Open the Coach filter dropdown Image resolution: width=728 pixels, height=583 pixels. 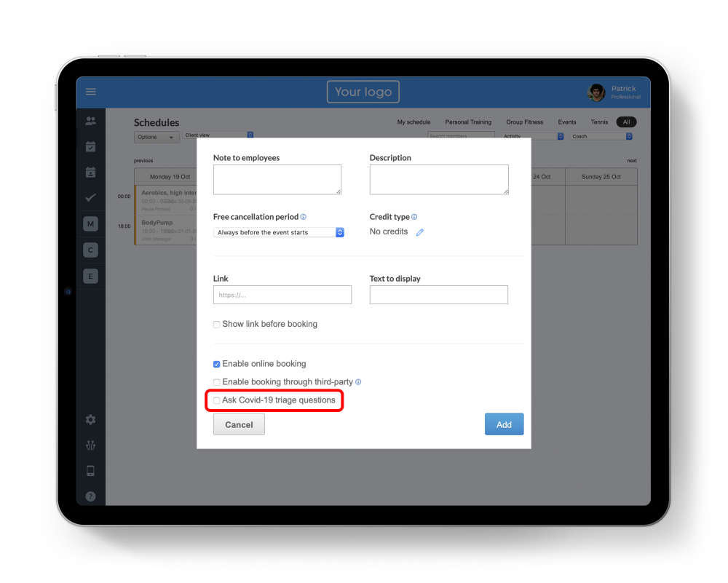[601, 136]
